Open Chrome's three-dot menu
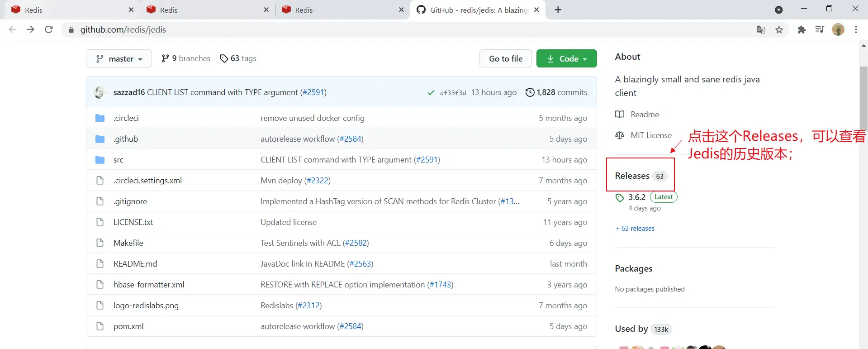This screenshot has height=349, width=868. (856, 30)
